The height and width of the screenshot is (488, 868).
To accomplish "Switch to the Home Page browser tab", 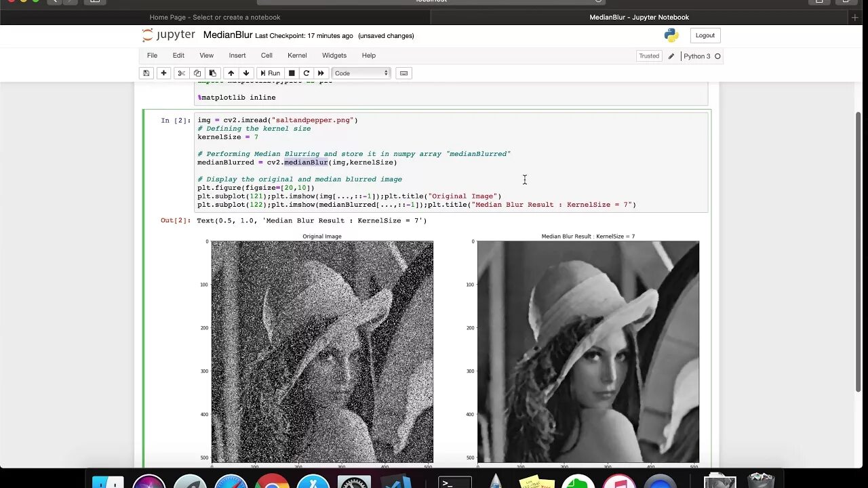I will 215,17.
